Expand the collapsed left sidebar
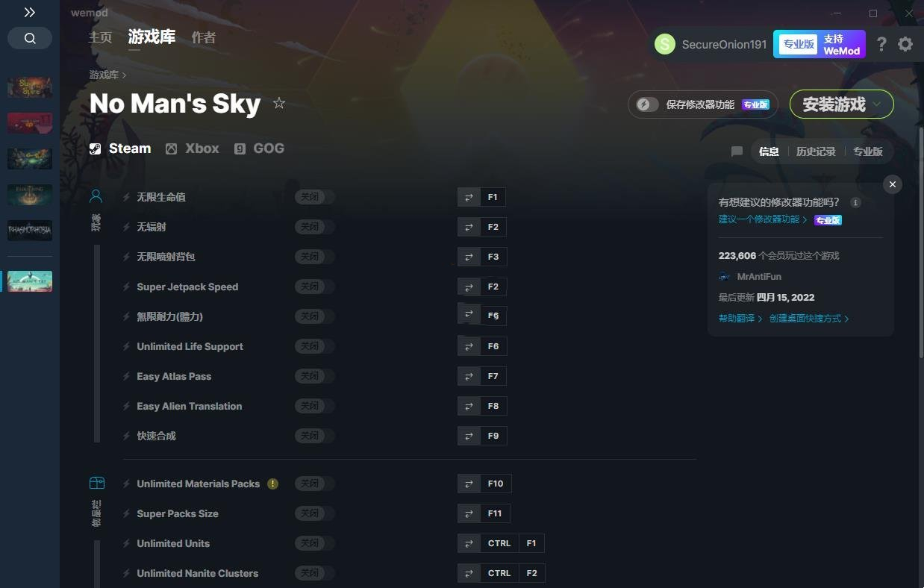 pos(29,13)
